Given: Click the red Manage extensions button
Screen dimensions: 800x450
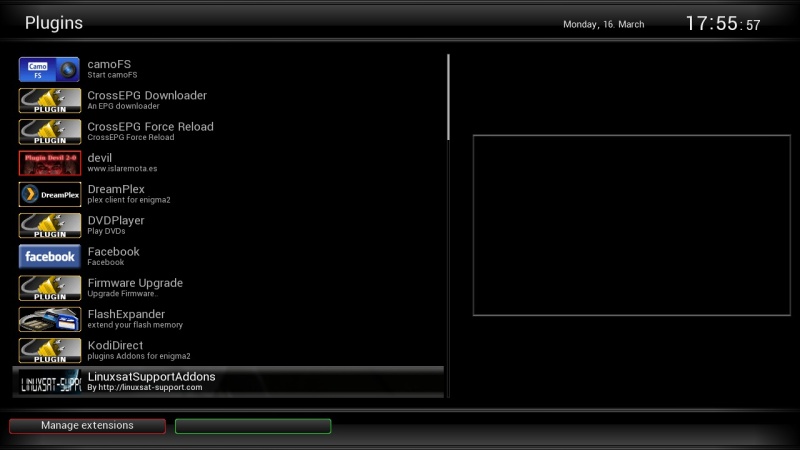Looking at the screenshot, I should point(87,426).
